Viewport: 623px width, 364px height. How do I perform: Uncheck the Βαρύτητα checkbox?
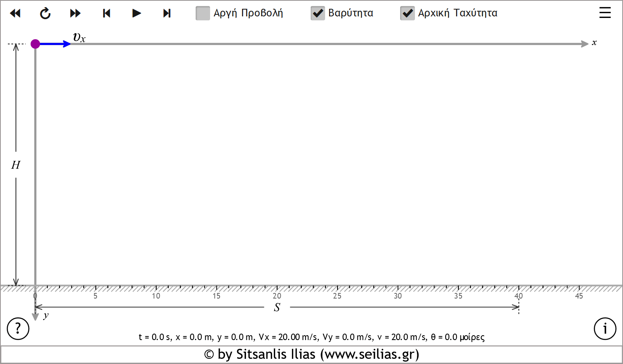click(x=318, y=13)
